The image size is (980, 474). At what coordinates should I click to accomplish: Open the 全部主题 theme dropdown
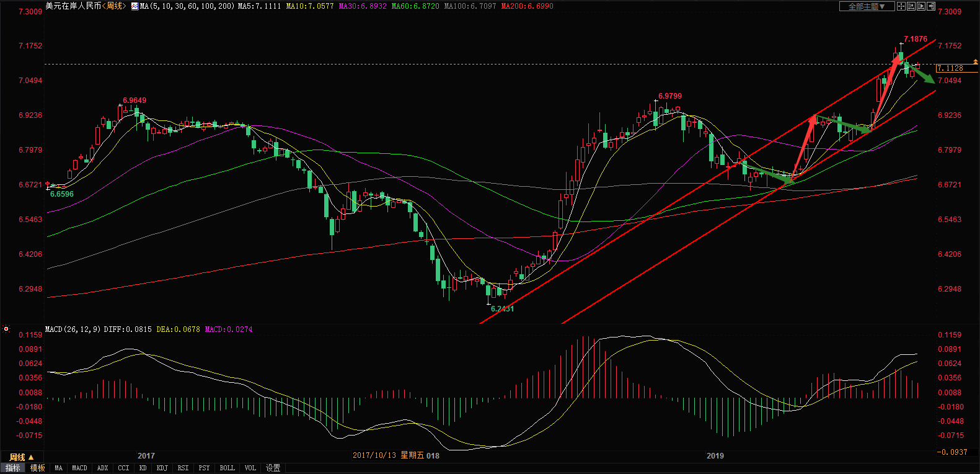(867, 6)
